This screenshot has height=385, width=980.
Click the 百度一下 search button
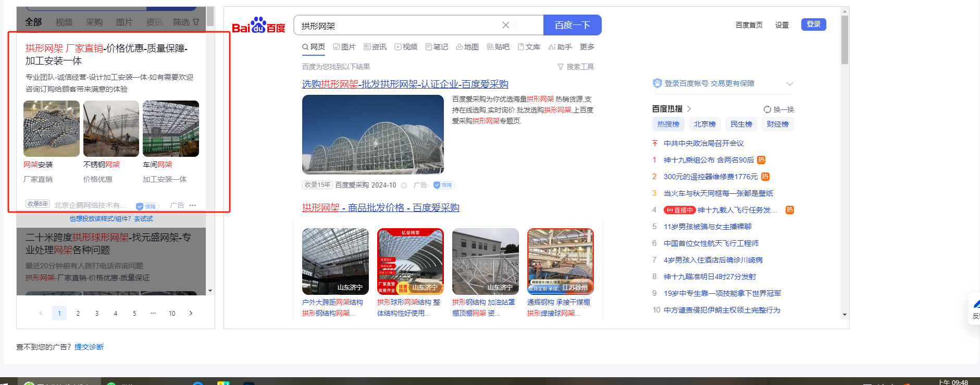(572, 25)
